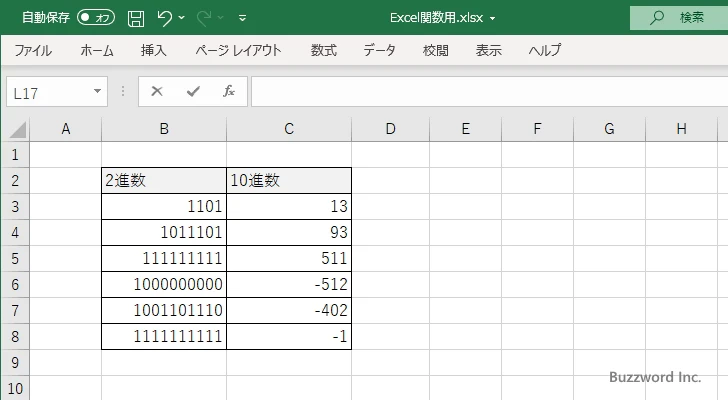Click the Select All corner triangle
This screenshot has height=400, width=728.
[x=18, y=129]
